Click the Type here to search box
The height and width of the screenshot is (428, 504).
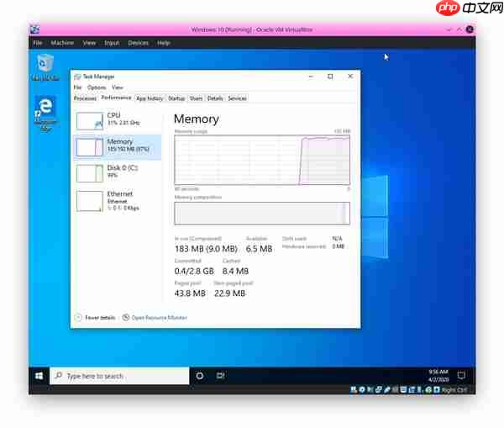coord(119,376)
